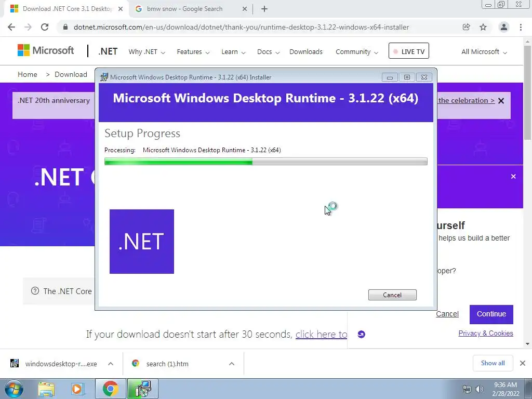Open Privacy & Cookies link
Screen dimensions: 532x399
point(486,334)
